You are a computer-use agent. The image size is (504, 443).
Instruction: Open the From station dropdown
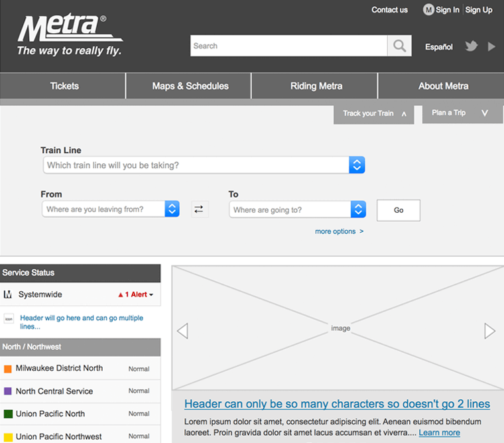coord(111,209)
